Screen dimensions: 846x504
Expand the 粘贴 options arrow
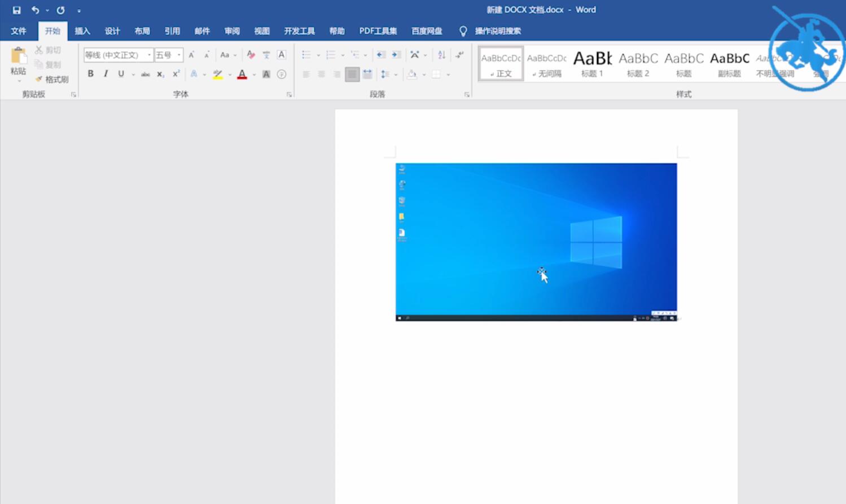pos(18,81)
